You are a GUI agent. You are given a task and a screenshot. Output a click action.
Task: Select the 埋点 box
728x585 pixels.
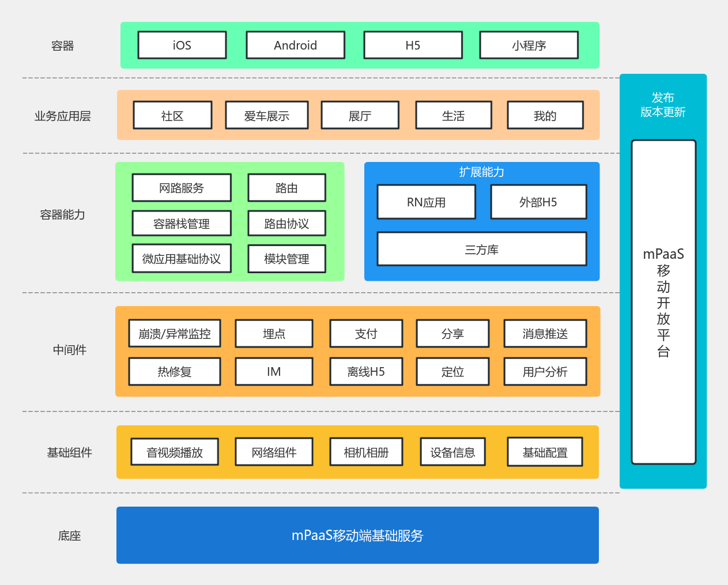pyautogui.click(x=274, y=334)
